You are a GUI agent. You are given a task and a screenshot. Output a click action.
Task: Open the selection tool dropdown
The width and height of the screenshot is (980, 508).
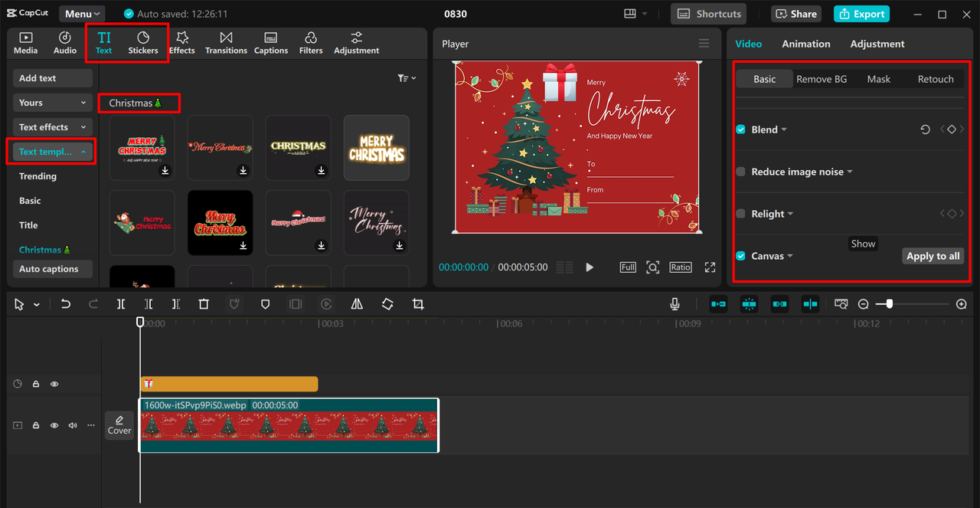click(x=36, y=305)
